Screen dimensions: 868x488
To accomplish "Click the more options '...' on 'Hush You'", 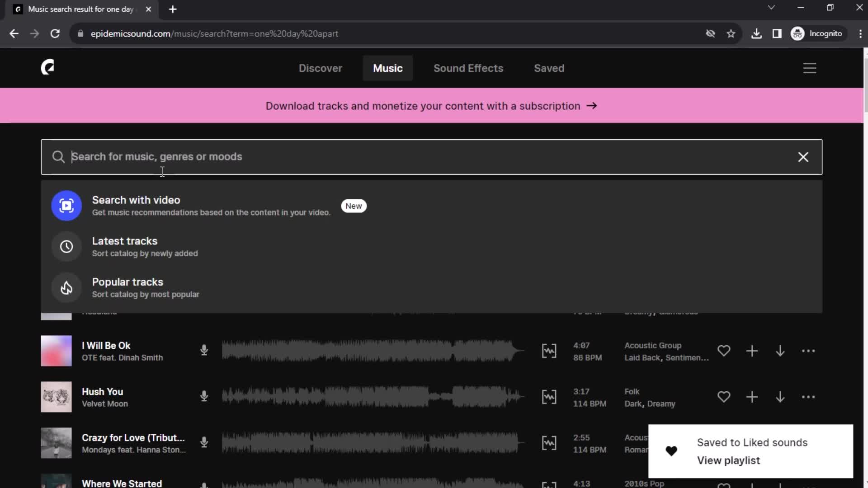I will (x=808, y=397).
